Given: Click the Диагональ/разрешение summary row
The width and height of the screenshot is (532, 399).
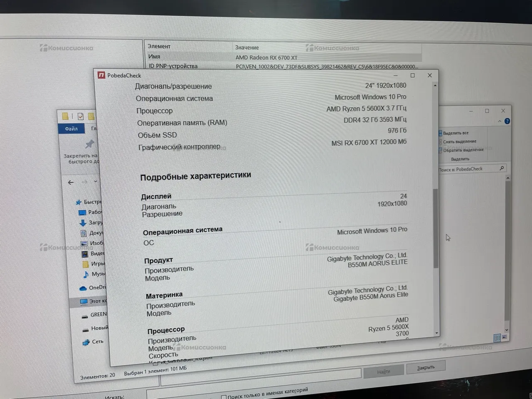Looking at the screenshot, I should [x=271, y=86].
